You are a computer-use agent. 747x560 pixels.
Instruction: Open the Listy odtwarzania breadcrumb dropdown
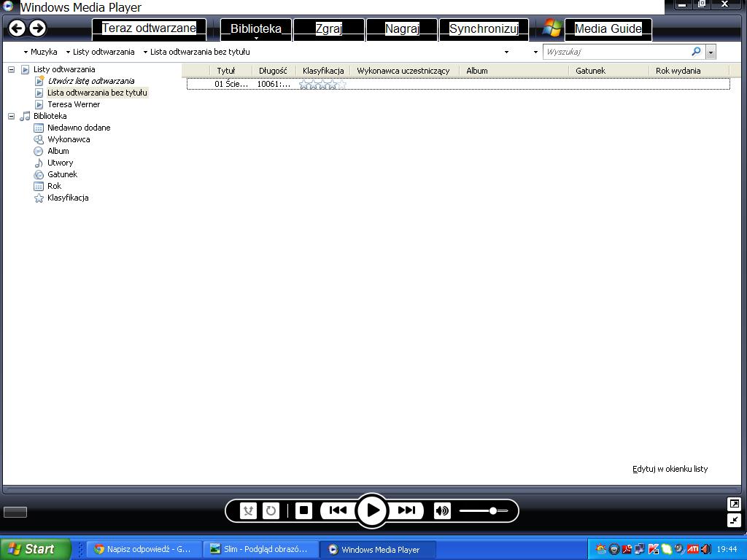68,52
